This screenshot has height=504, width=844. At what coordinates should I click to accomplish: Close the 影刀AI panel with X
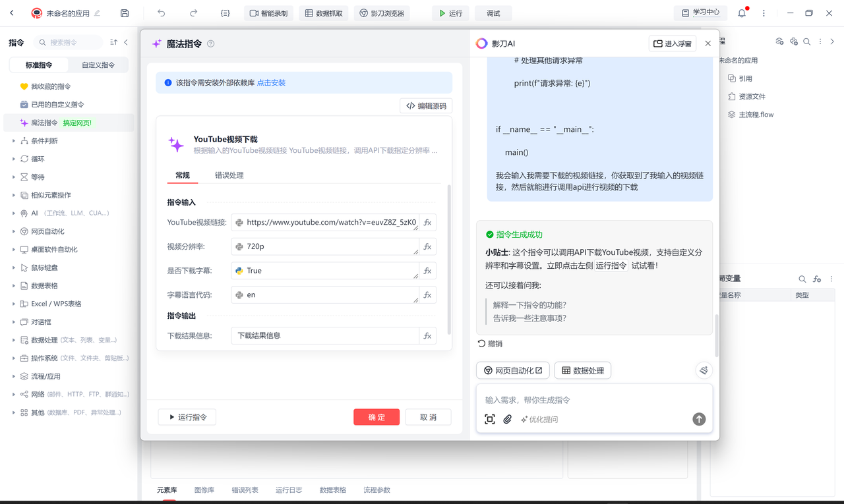click(x=708, y=43)
